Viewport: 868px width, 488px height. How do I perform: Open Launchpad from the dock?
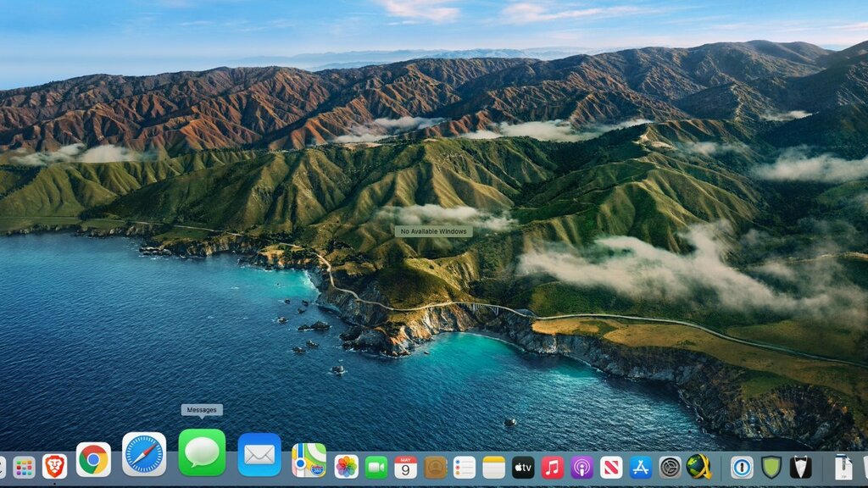pyautogui.click(x=24, y=467)
